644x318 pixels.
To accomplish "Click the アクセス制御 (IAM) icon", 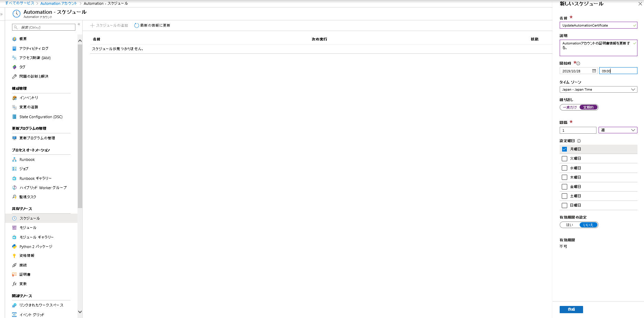I will (14, 58).
